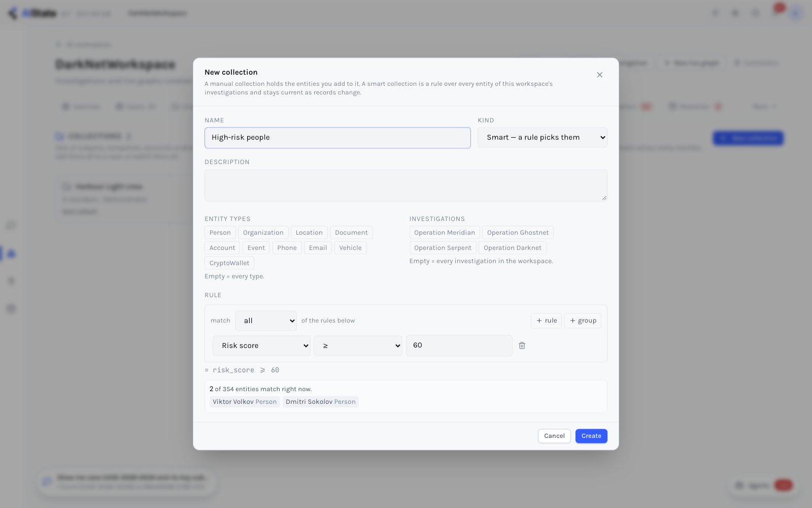Click the 'of the rules below' label
Viewport: 812px width, 508px height.
point(328,321)
